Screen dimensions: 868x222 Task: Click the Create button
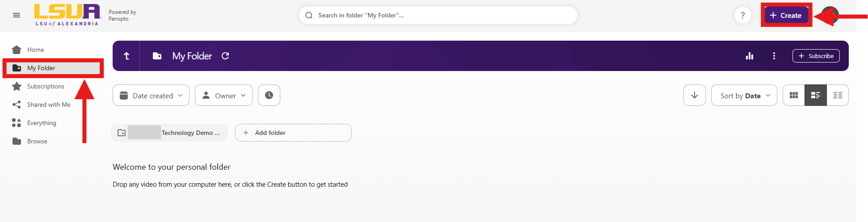coord(786,15)
